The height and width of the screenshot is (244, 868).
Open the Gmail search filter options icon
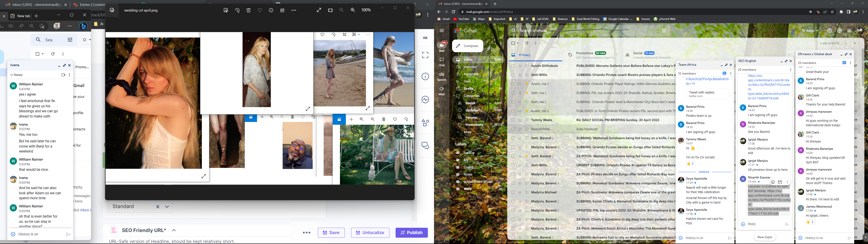(x=664, y=31)
